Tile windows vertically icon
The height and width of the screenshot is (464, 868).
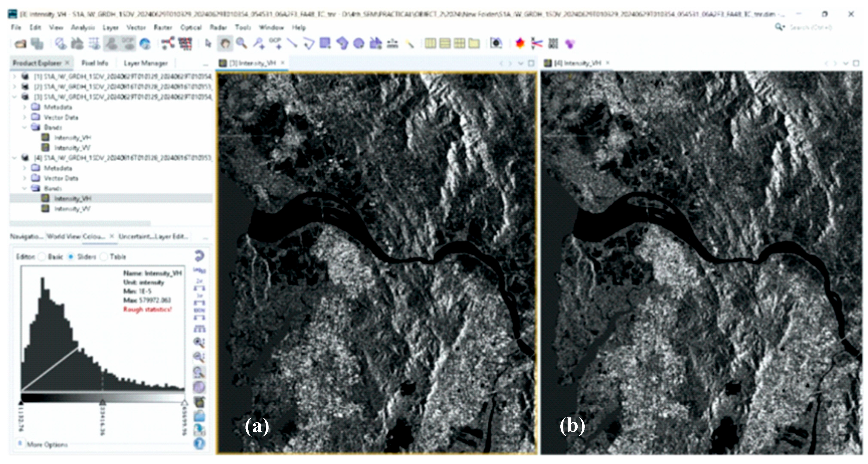(x=445, y=43)
